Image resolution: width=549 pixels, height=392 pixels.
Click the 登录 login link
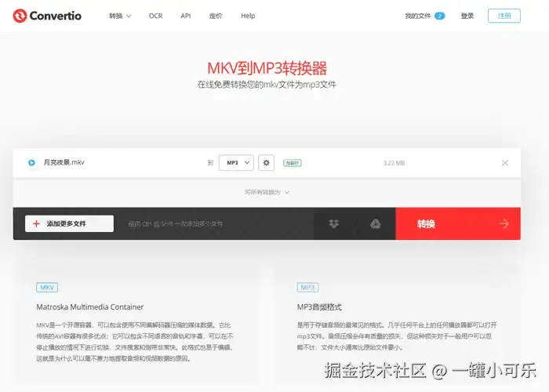[x=467, y=16]
